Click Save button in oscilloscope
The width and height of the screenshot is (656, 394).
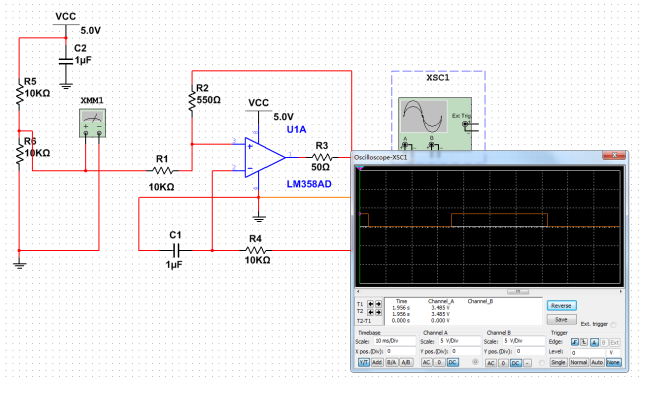coord(561,320)
